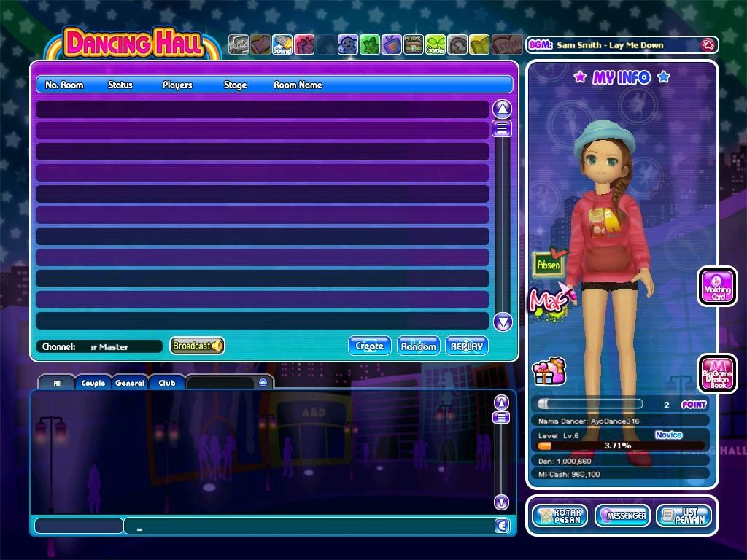Click the gift box icon in My Info
This screenshot has width=747, height=560.
tap(549, 371)
